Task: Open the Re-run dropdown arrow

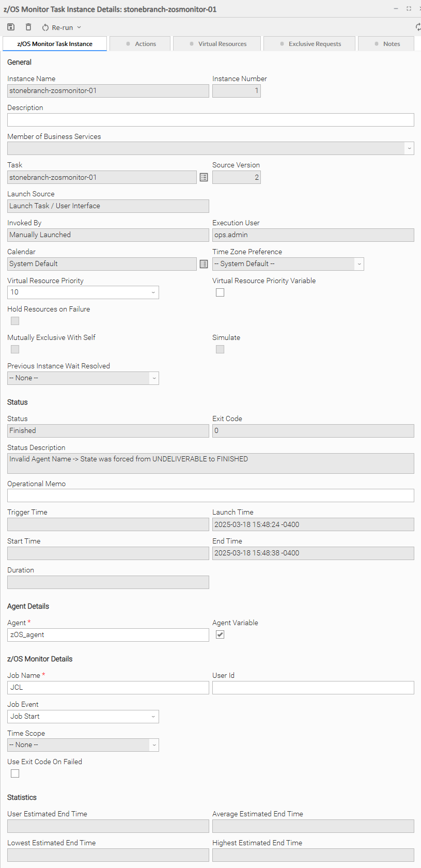Action: [79, 27]
